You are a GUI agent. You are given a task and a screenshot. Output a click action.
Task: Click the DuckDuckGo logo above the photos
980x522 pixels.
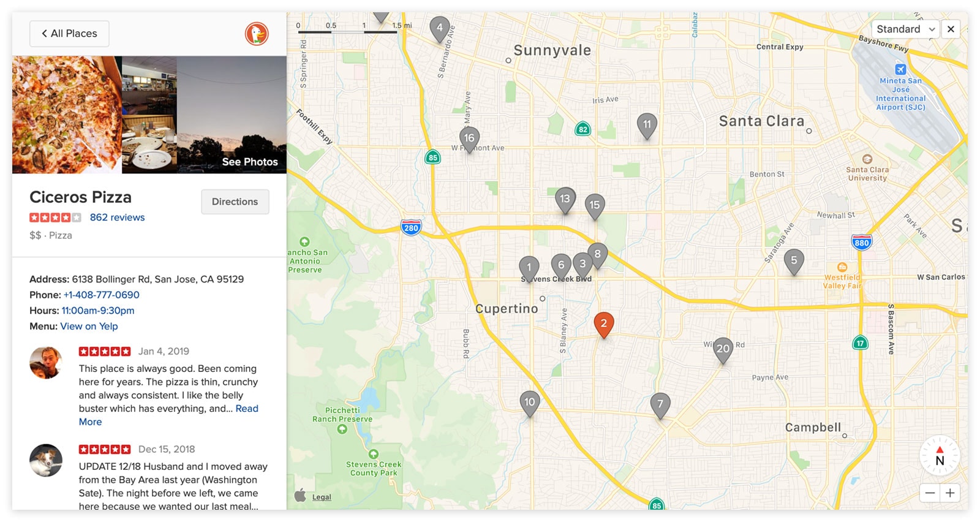click(x=255, y=34)
